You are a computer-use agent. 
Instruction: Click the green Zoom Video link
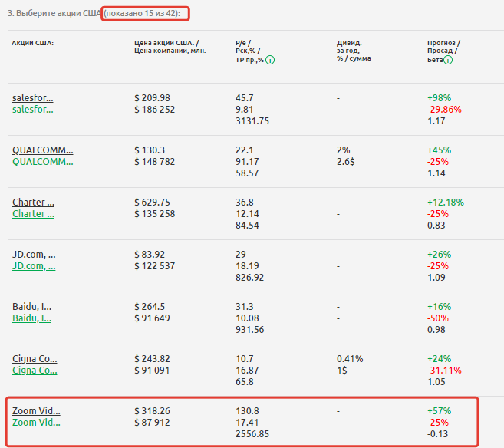tap(36, 423)
